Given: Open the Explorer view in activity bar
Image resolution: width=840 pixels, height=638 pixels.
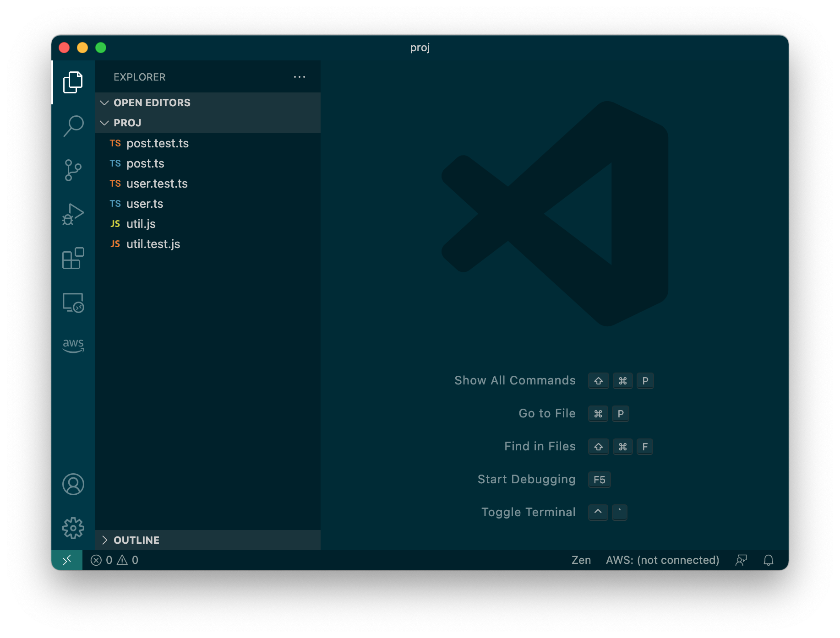Looking at the screenshot, I should coord(73,82).
